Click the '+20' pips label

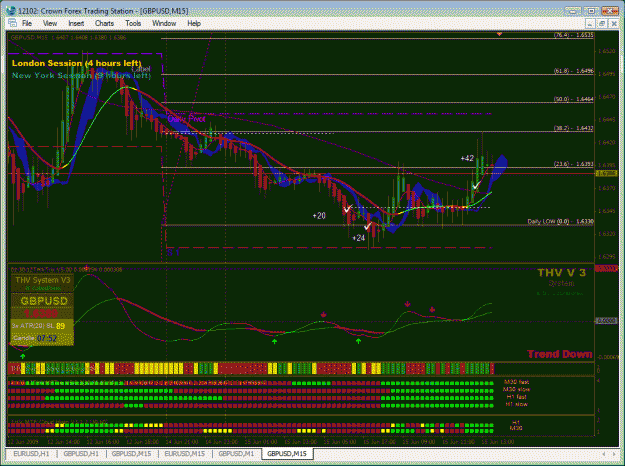[x=319, y=216]
